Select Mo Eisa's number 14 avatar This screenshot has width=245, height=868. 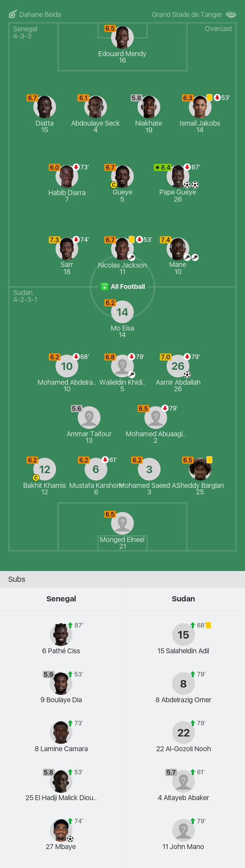(x=122, y=312)
